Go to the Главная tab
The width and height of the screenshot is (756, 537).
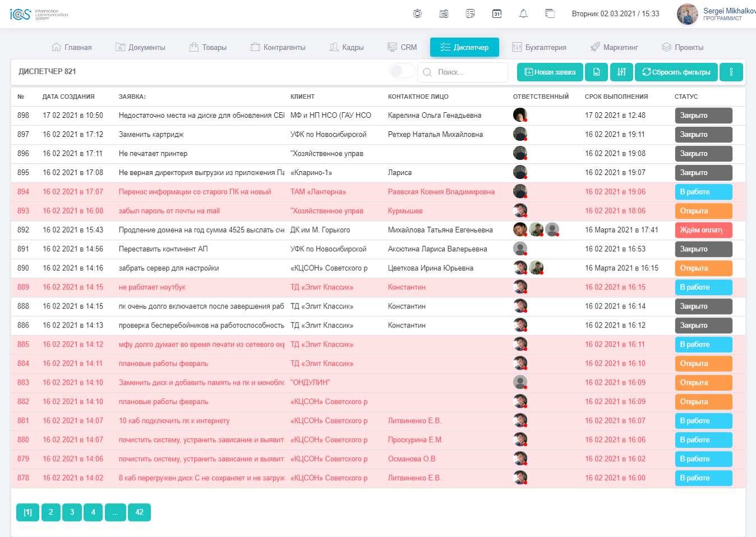pyautogui.click(x=71, y=48)
